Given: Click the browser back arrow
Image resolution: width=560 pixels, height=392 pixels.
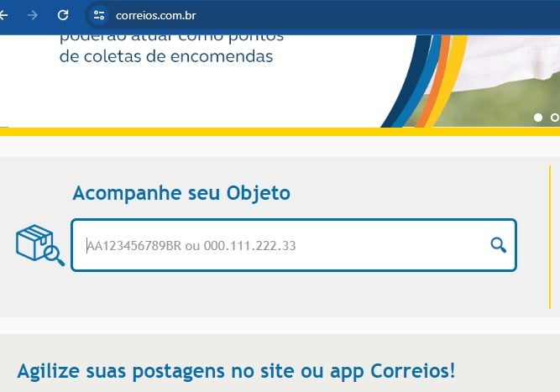Looking at the screenshot, I should (3, 15).
